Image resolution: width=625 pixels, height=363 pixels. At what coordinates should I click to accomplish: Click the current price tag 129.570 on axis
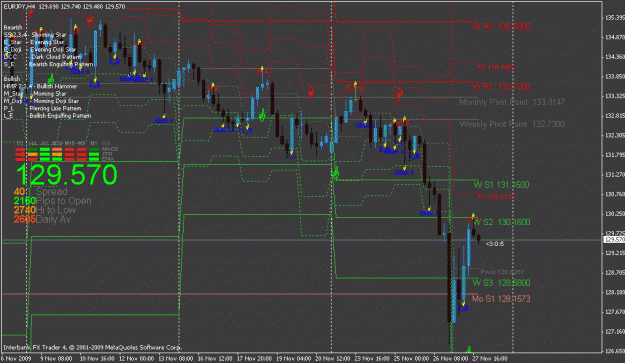tap(614, 240)
